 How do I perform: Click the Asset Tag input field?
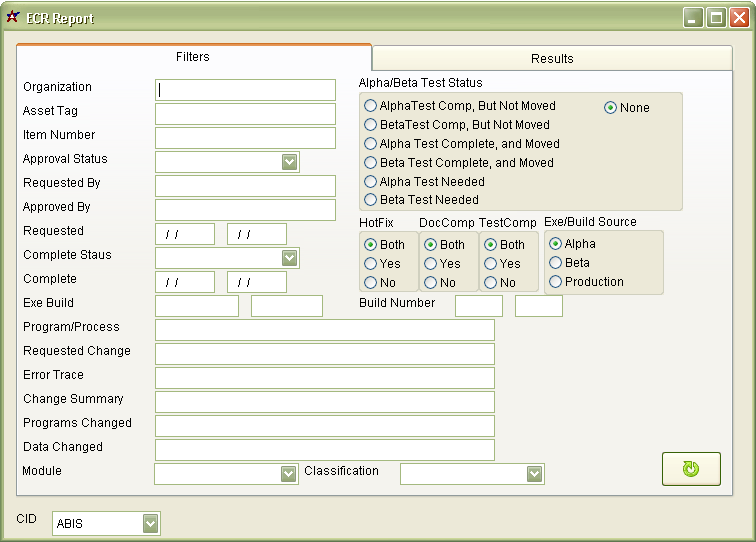tap(245, 114)
